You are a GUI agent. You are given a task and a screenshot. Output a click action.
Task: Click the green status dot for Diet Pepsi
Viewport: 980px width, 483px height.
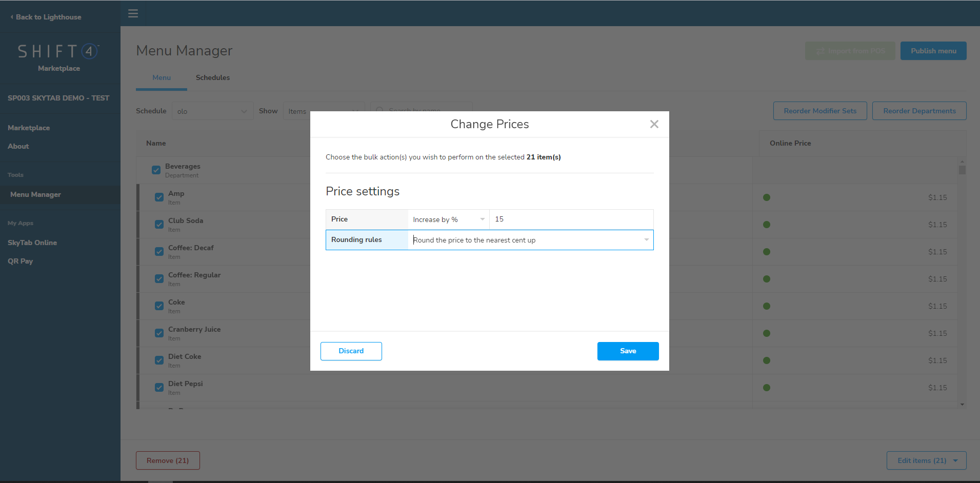[x=766, y=388]
